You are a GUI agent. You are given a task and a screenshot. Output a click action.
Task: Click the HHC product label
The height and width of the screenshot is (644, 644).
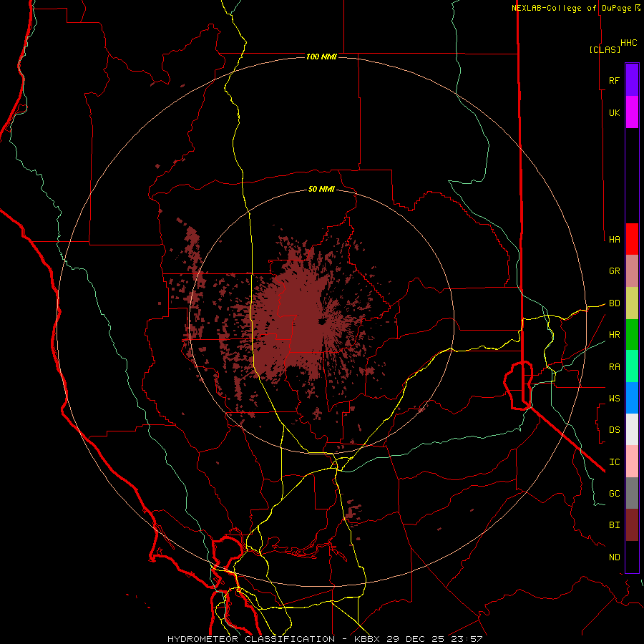[629, 43]
